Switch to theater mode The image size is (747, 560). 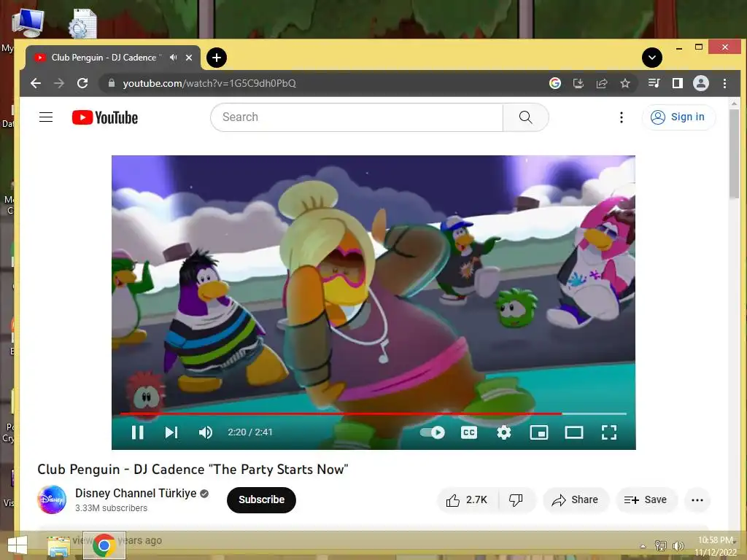click(x=574, y=432)
